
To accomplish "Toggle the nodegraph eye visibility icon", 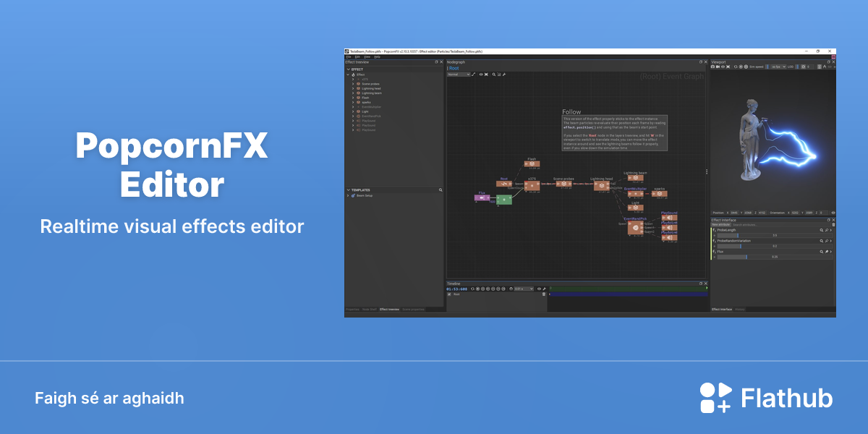I will tap(481, 75).
